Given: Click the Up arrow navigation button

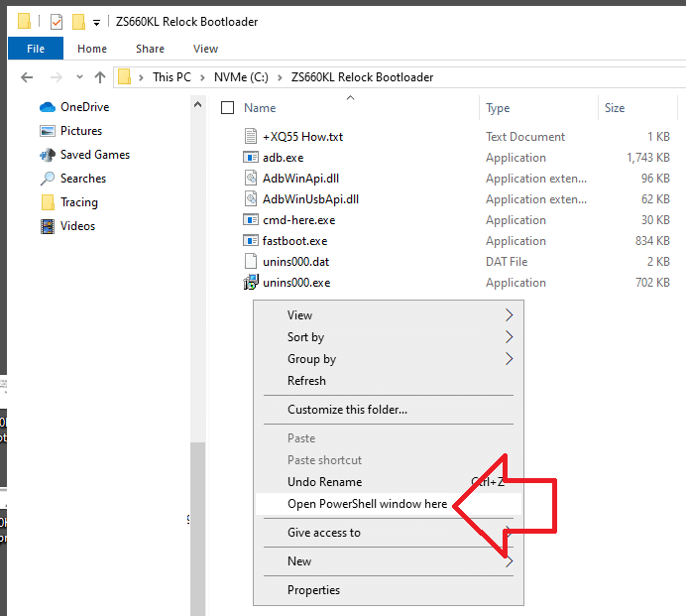Looking at the screenshot, I should 100,77.
